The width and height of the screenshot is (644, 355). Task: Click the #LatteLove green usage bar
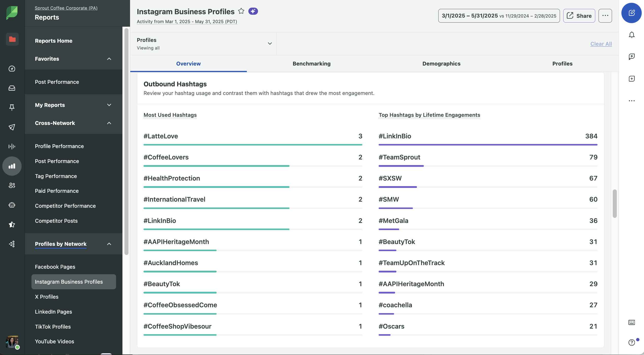(x=253, y=145)
